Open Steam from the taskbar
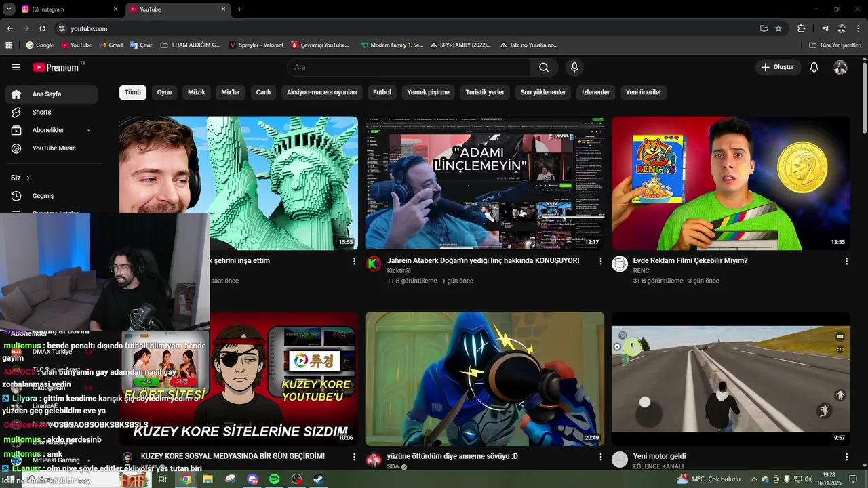This screenshot has width=868, height=488. coord(318,479)
